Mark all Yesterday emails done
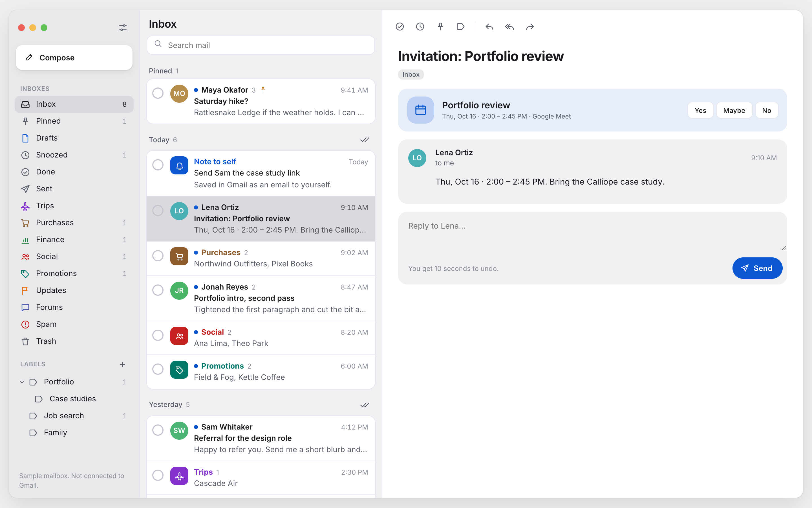812x508 pixels. point(365,405)
